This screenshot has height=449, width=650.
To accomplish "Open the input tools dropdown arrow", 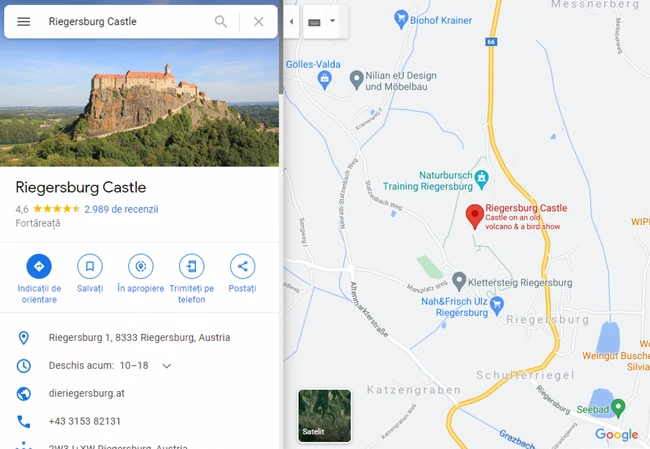I will click(x=332, y=21).
